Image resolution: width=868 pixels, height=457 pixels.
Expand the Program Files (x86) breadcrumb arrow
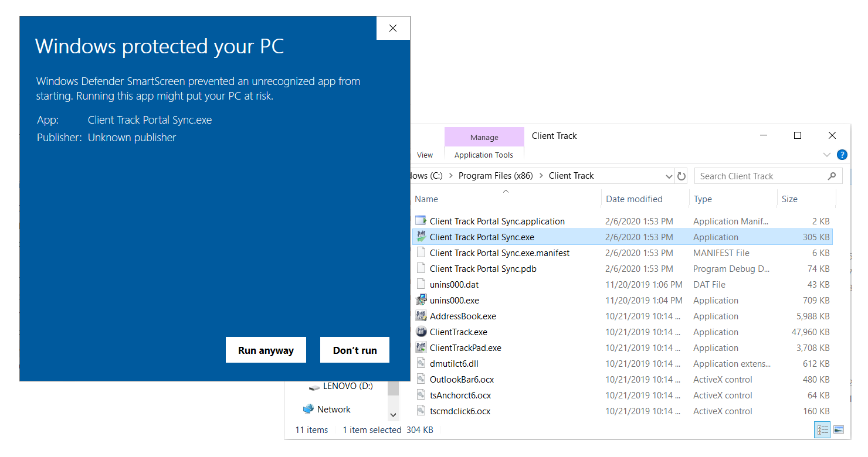pyautogui.click(x=541, y=176)
